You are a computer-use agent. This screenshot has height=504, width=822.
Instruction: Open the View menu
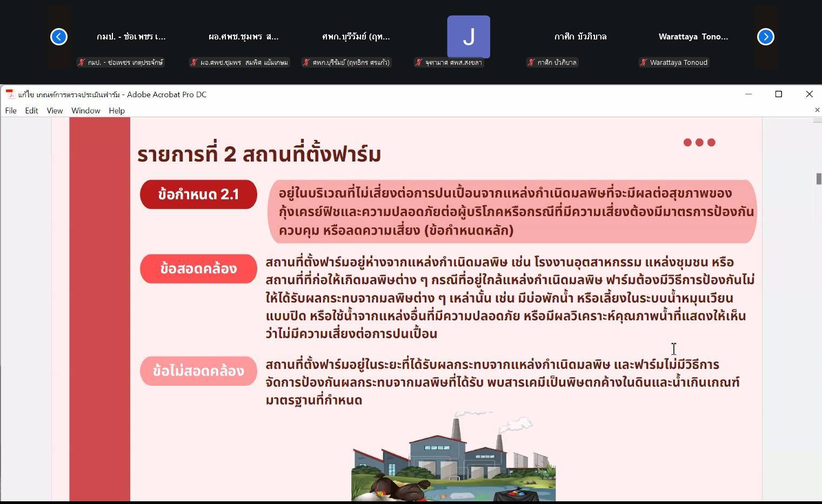pyautogui.click(x=55, y=111)
